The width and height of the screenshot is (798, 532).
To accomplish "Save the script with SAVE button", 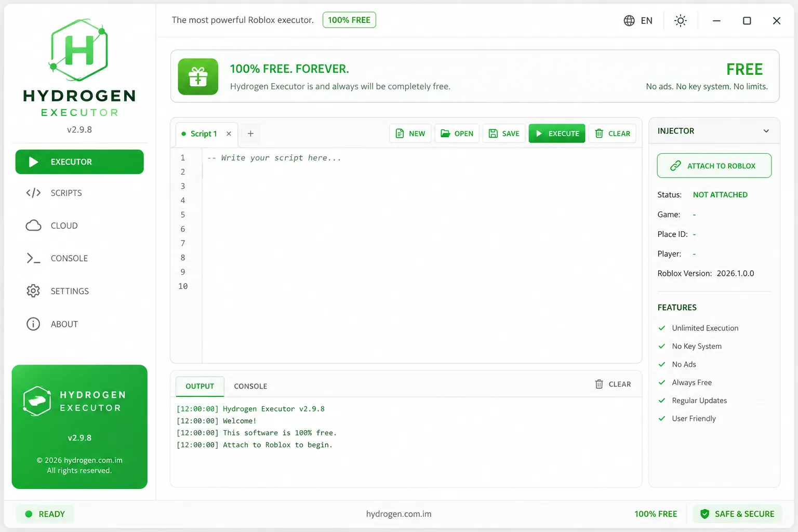I will (x=504, y=134).
